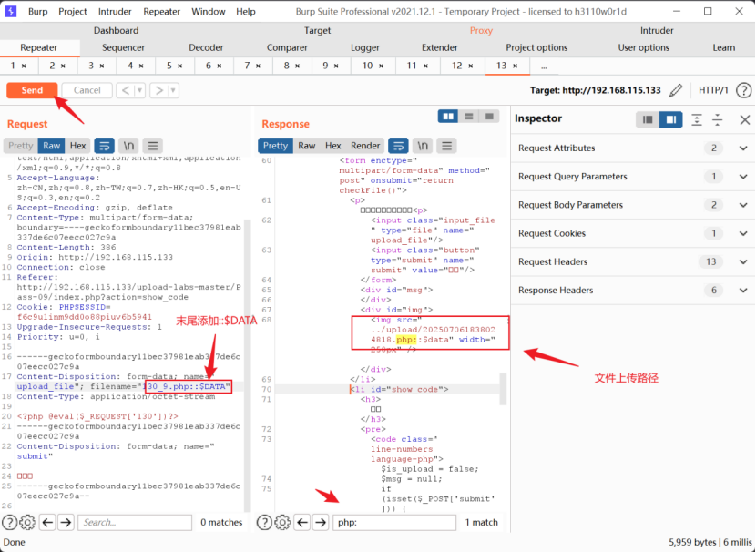Close Repeater tab 13
The height and width of the screenshot is (552, 756).
click(x=516, y=66)
